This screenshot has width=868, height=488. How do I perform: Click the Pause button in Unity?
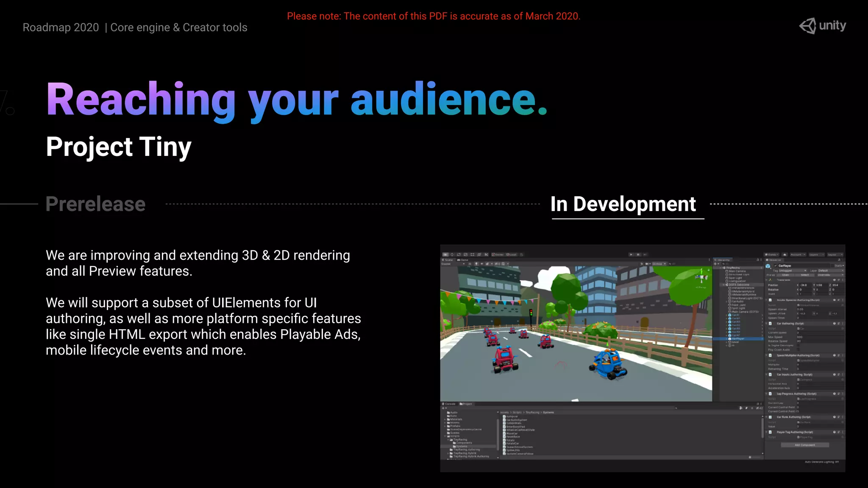pyautogui.click(x=638, y=255)
